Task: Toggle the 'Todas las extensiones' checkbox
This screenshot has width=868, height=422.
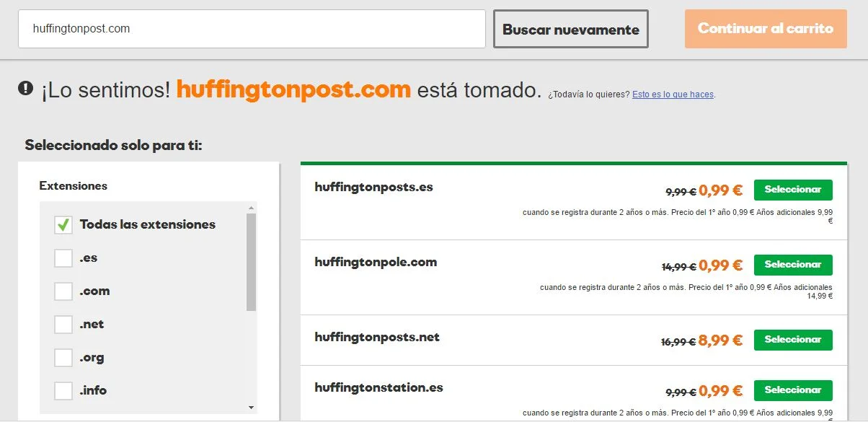Action: [63, 224]
